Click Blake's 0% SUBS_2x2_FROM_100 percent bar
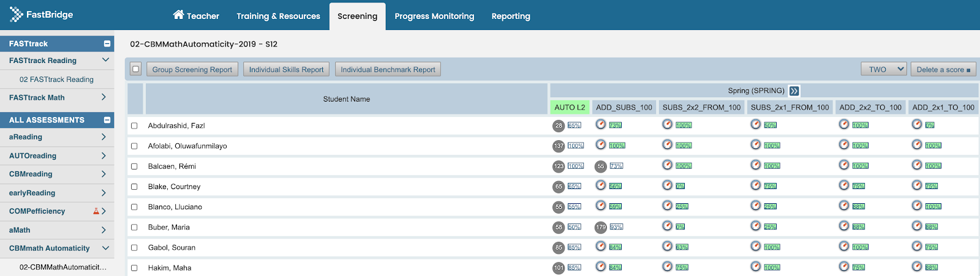 click(680, 186)
